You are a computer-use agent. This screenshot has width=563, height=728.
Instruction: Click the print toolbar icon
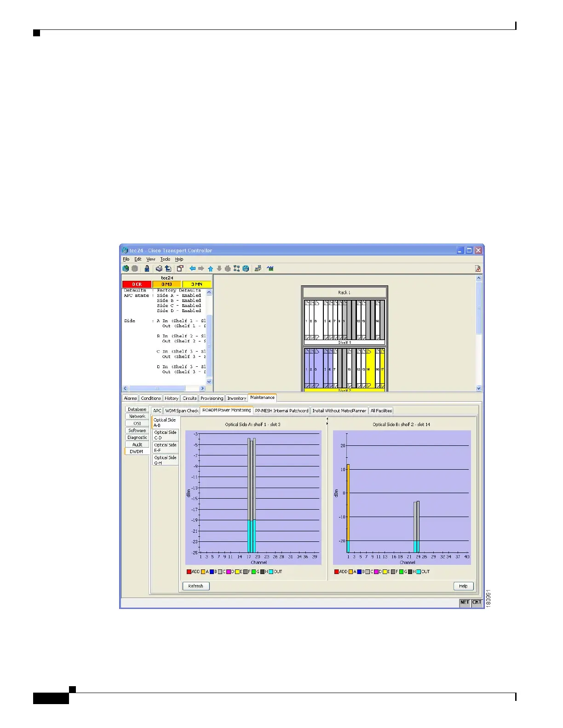click(x=159, y=268)
